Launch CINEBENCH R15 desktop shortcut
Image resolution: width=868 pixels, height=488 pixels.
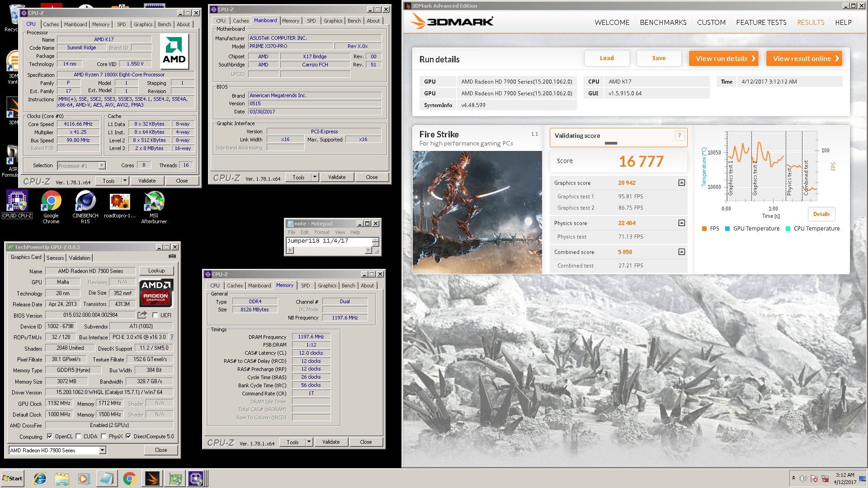click(85, 207)
